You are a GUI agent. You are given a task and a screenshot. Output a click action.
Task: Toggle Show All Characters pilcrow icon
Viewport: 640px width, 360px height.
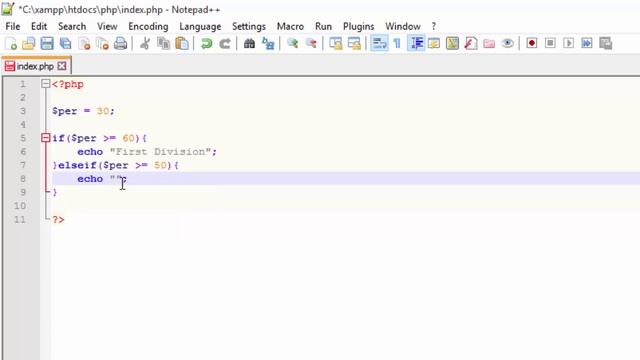coord(397,43)
